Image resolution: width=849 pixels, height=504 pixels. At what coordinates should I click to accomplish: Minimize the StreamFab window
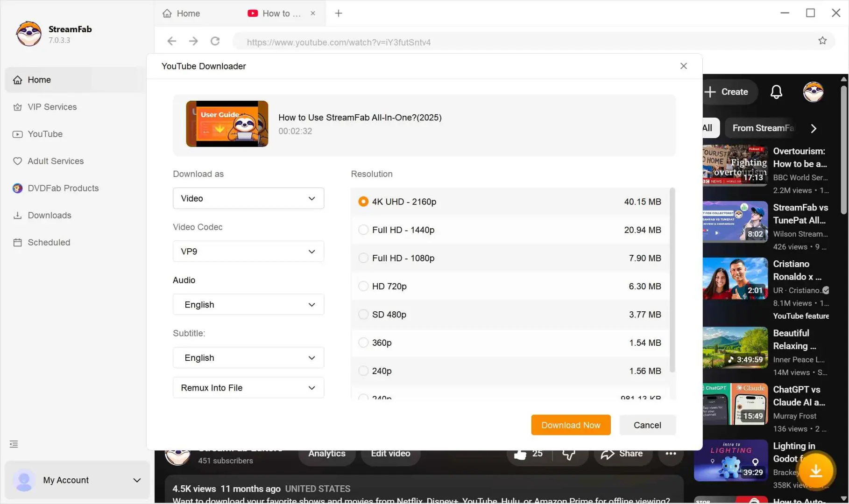pos(785,13)
